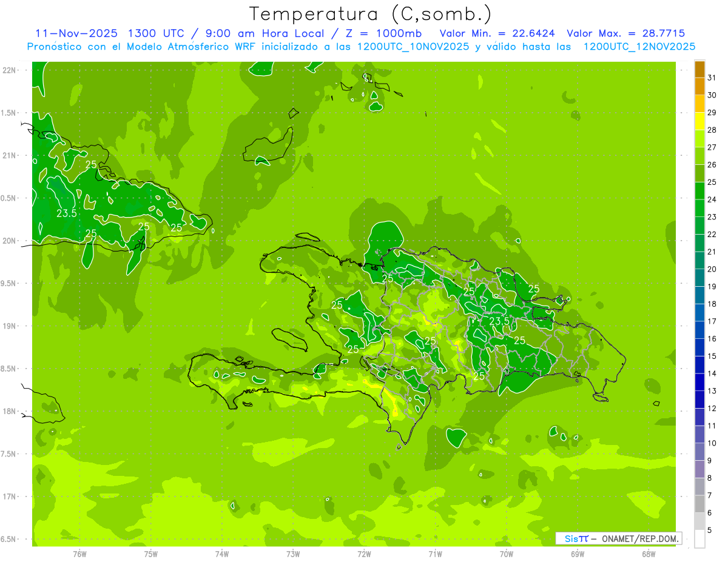Click the legend number 12
This screenshot has height=562, width=728.
712,409
